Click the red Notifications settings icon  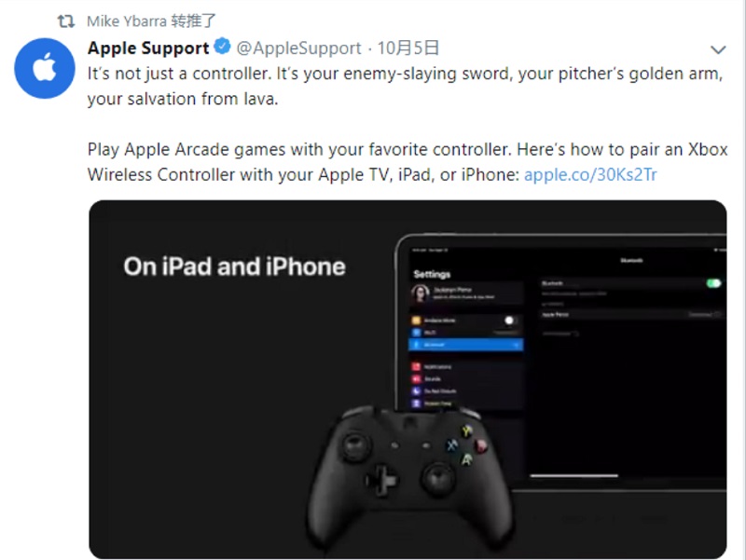click(x=416, y=366)
